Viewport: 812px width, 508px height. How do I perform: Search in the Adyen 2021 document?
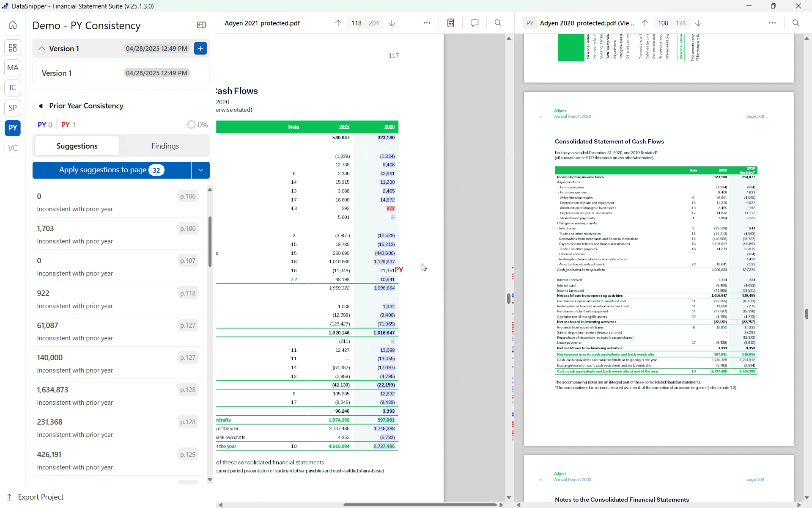tap(498, 23)
